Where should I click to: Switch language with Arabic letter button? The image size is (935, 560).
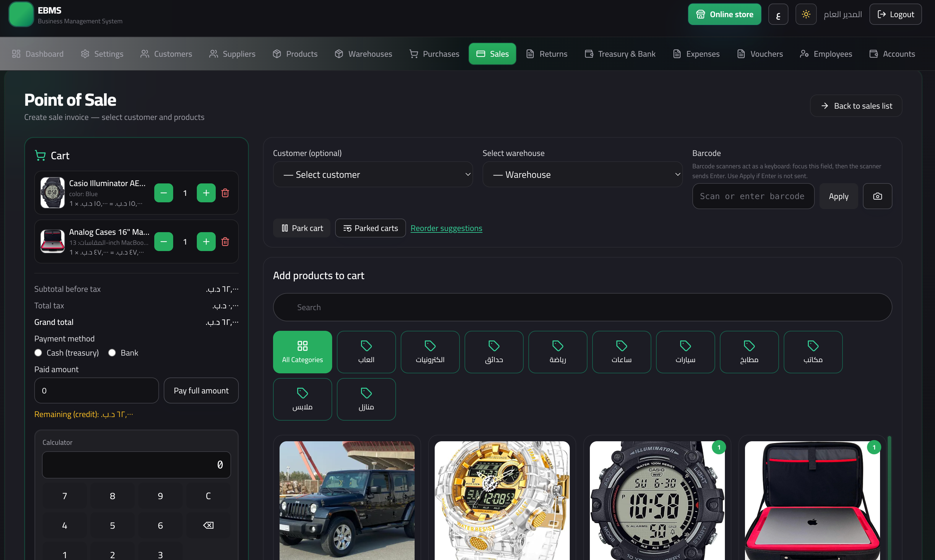[x=778, y=14]
